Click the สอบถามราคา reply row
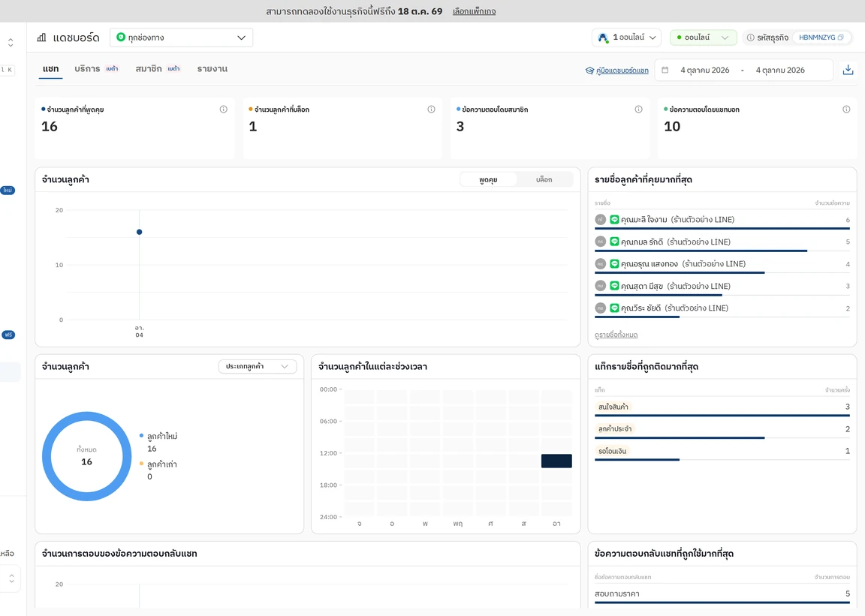 [722, 594]
